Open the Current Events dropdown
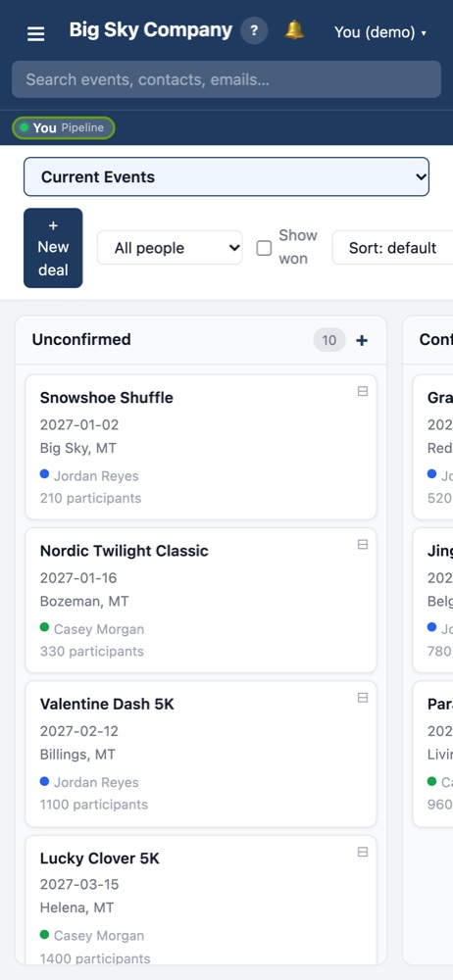453x980 pixels. [226, 176]
